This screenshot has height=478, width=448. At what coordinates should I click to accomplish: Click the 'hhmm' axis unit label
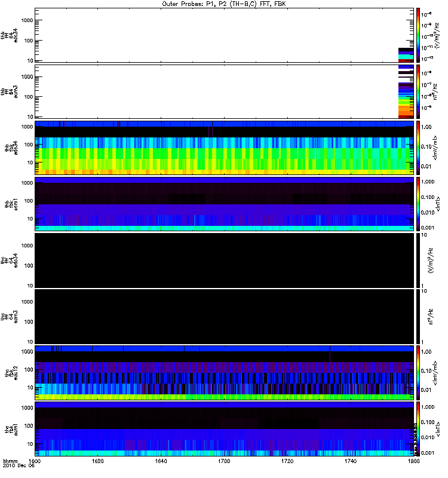(x=10, y=461)
